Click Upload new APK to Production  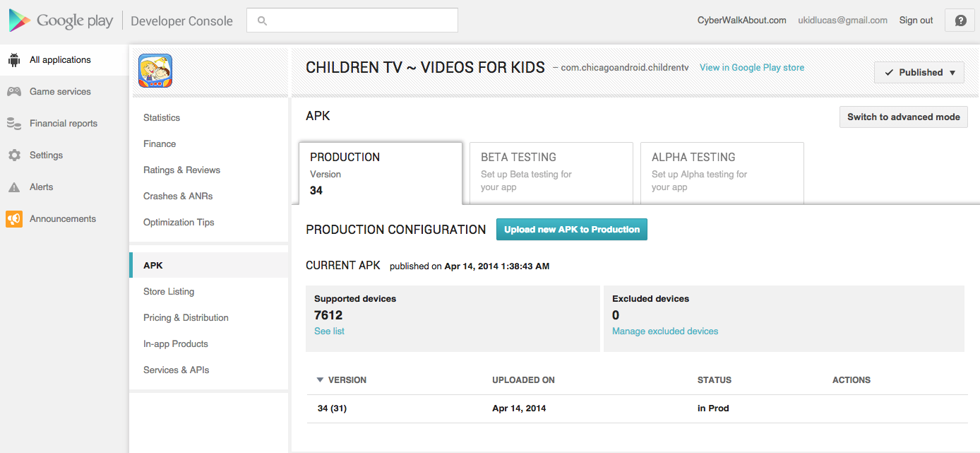[x=572, y=230]
